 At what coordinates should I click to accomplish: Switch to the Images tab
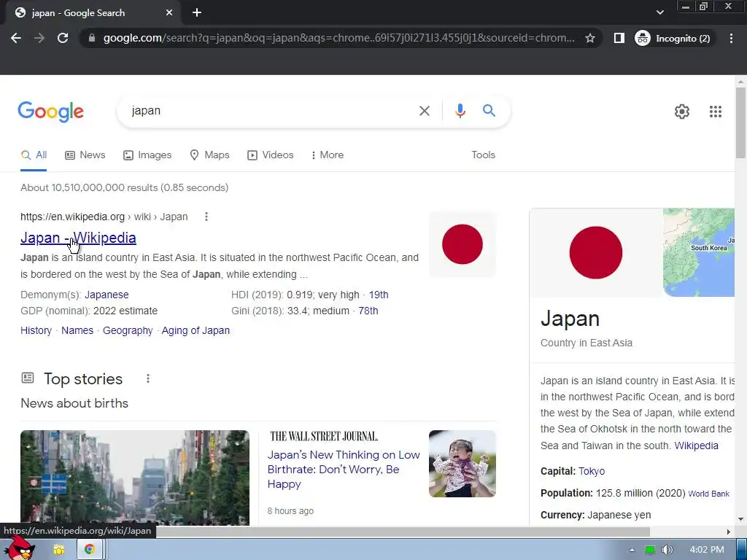coord(147,155)
